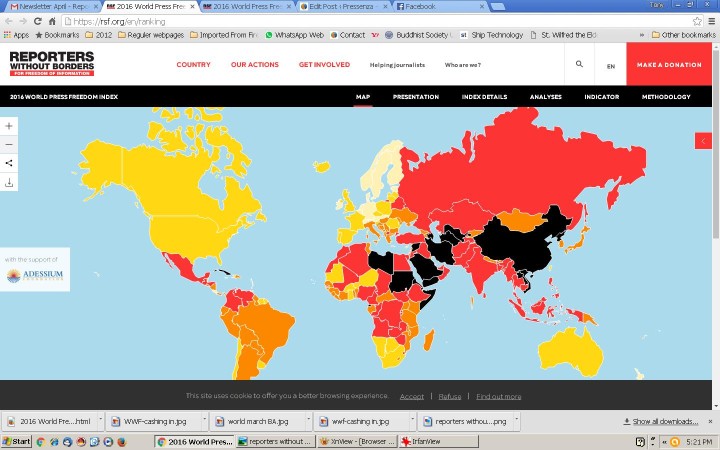720x450 pixels.
Task: Expand the red side panel arrow
Action: pyautogui.click(x=703, y=142)
